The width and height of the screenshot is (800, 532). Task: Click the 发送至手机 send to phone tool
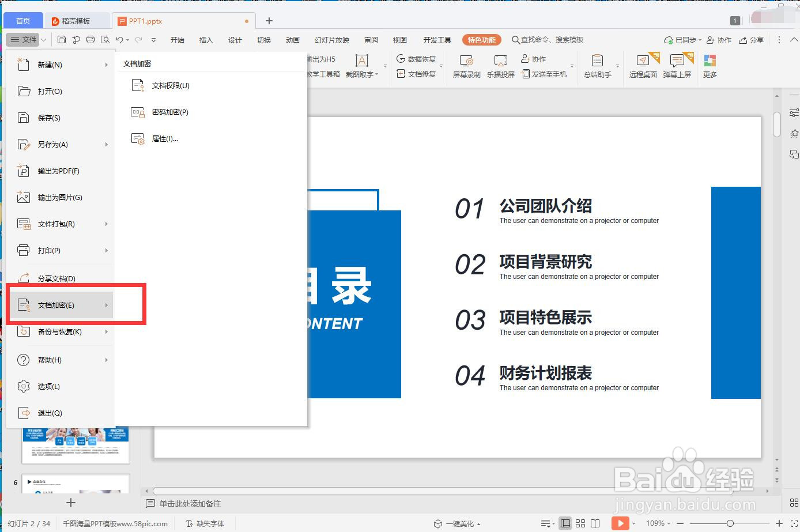(x=544, y=74)
